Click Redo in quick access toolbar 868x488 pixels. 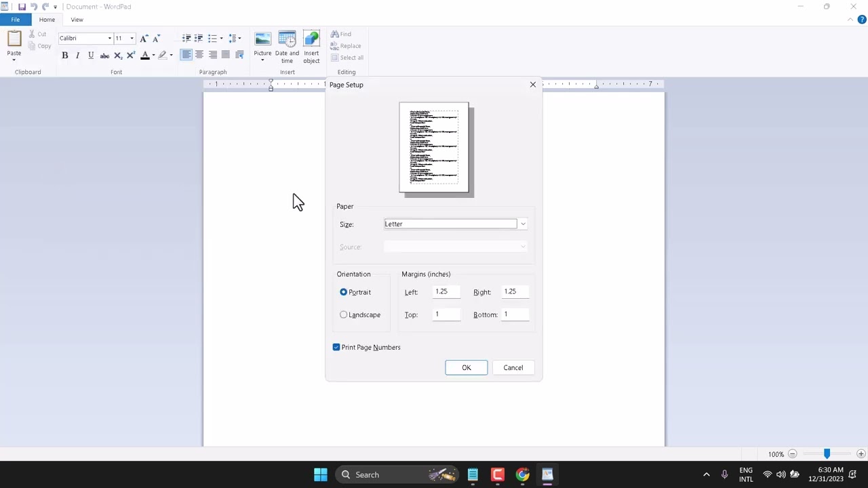(45, 7)
